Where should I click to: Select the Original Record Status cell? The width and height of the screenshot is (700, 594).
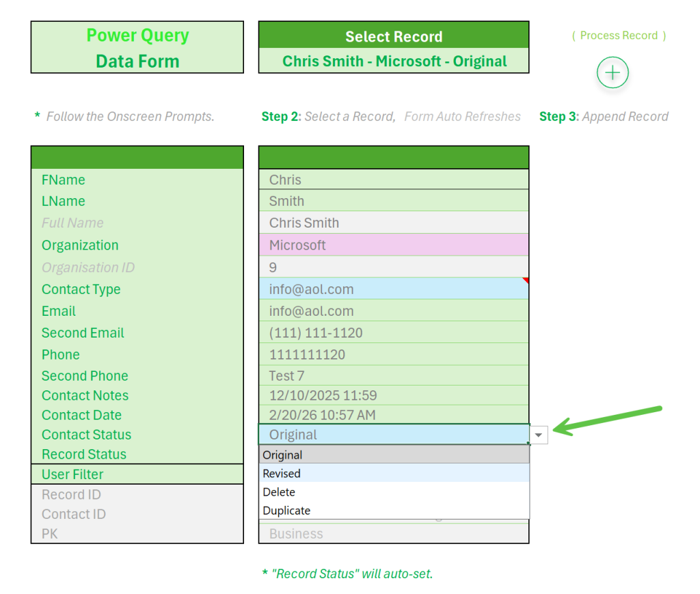coord(394,434)
